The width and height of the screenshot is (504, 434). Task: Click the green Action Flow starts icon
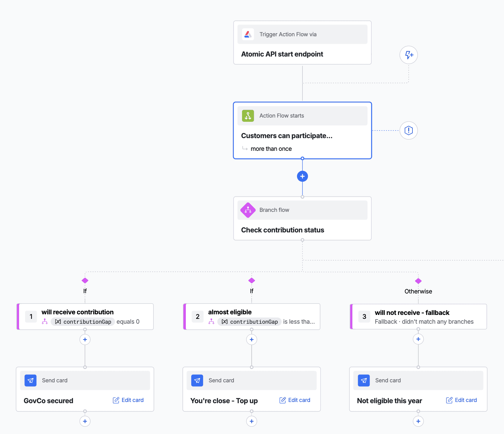coord(248,116)
